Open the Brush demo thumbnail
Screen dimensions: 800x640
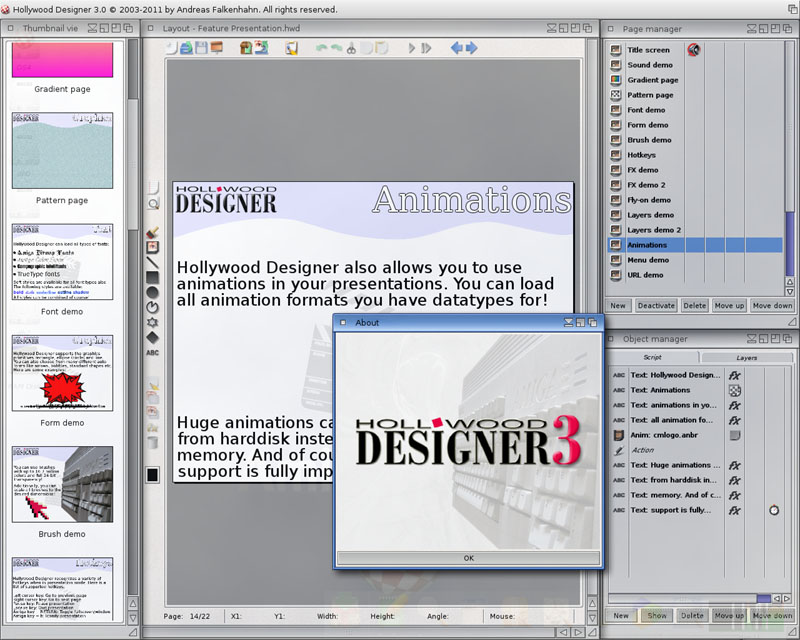click(62, 484)
